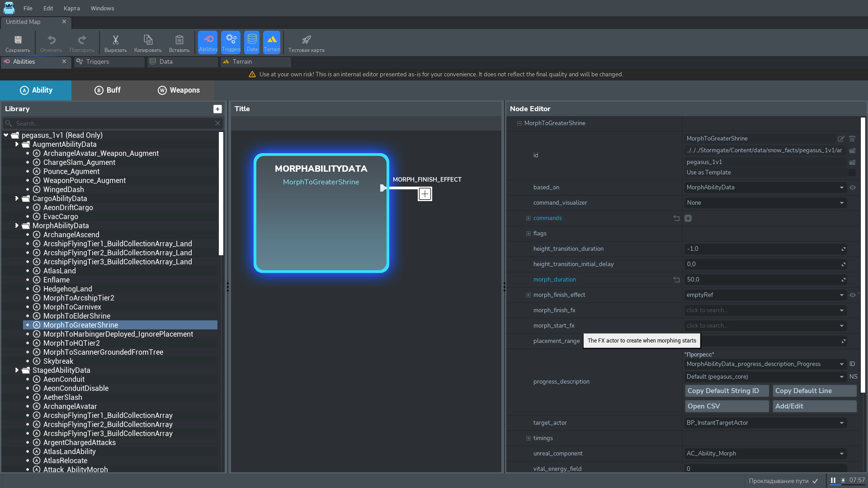Launch the test map rocket icon
Image resolution: width=868 pixels, height=488 pixels.
(306, 42)
